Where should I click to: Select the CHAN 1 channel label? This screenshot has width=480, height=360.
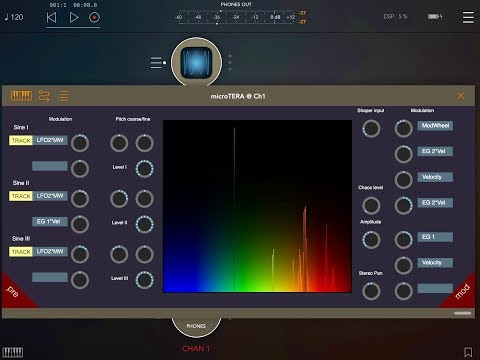pos(196,348)
